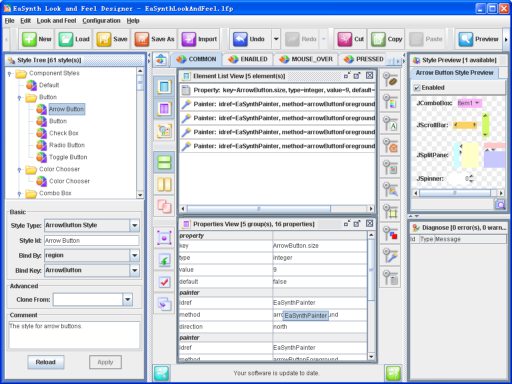Click the Save toolbar button

112,39
